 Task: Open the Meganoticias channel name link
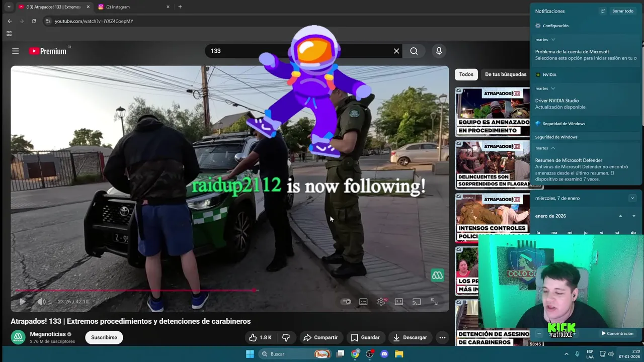48,334
